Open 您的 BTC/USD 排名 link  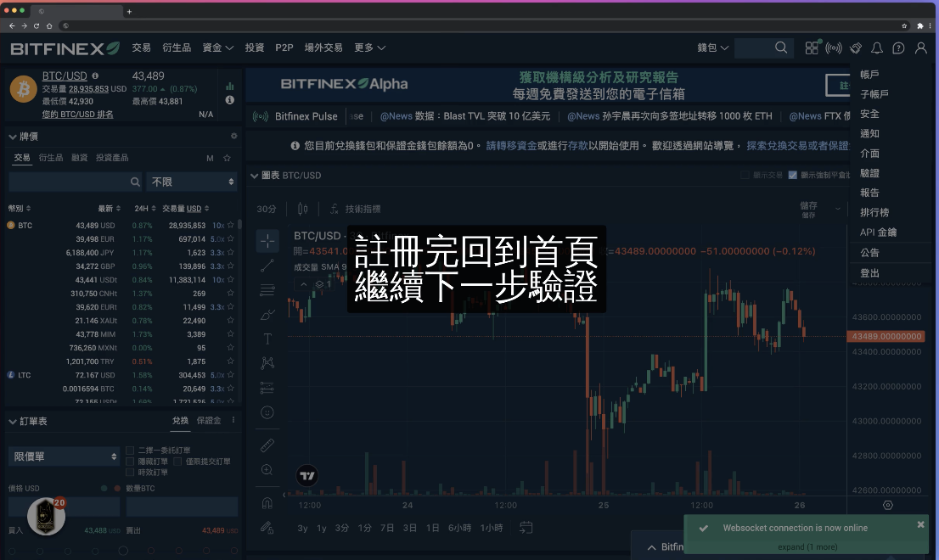(x=77, y=115)
